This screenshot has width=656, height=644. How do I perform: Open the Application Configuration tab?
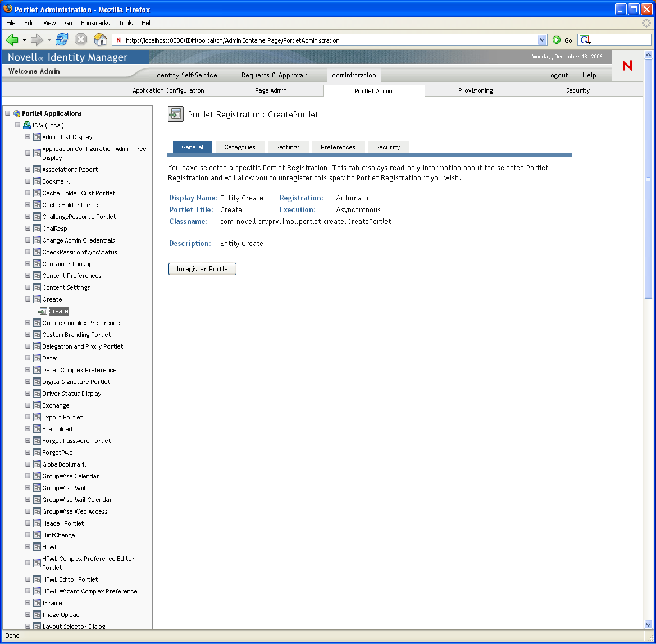[168, 90]
